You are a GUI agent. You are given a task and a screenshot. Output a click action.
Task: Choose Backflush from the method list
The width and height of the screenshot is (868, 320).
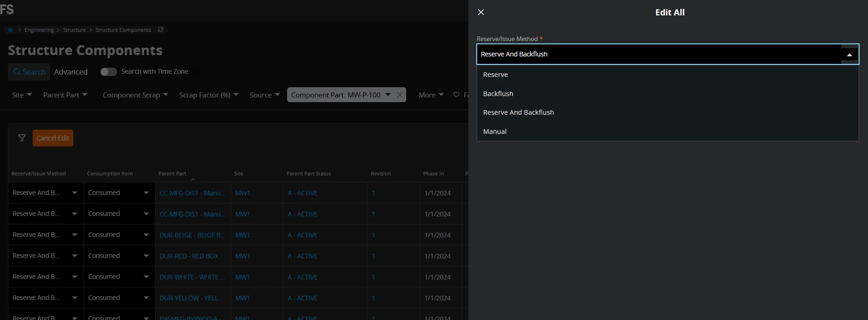[668, 94]
